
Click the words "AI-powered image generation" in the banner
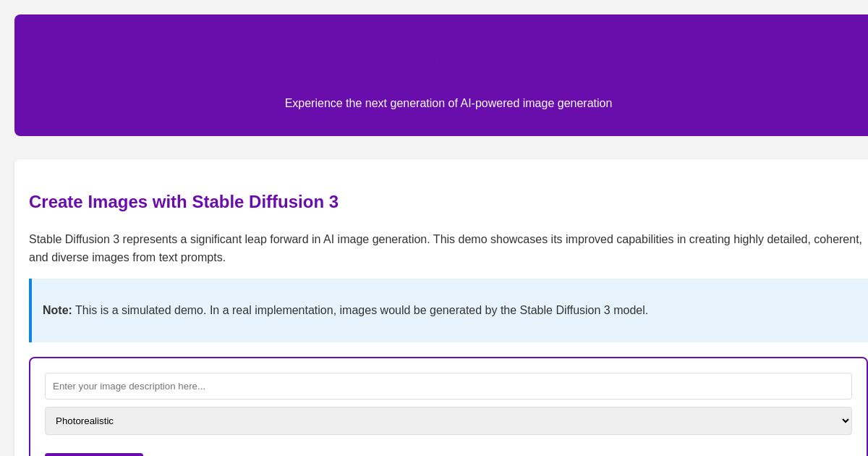(536, 104)
